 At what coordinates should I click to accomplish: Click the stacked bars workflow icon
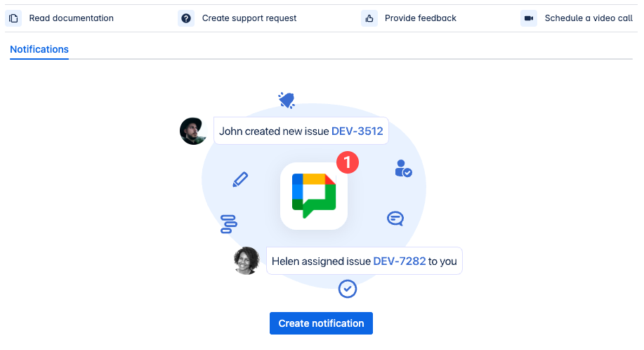coord(228,224)
